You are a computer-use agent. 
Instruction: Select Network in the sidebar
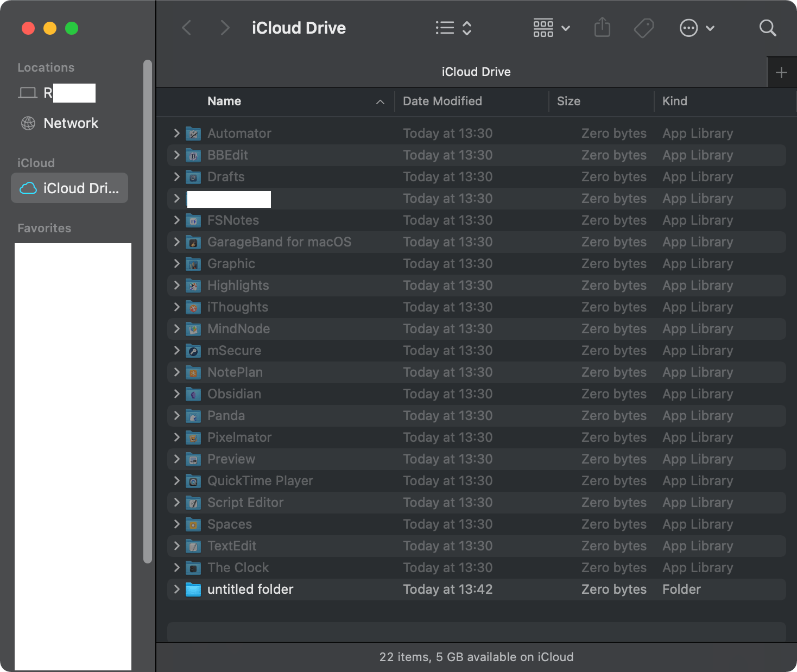click(x=69, y=123)
